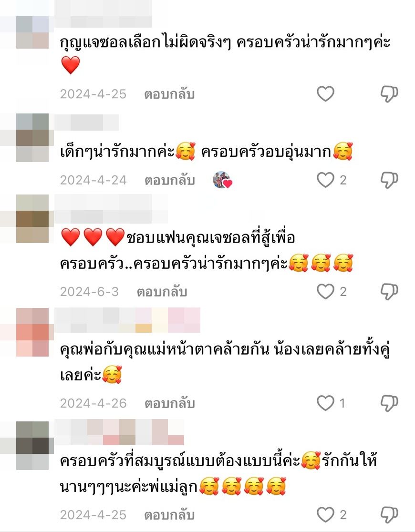Reply (ตอบกลับ) to the bottom 2024-4-25 comment
The image size is (415, 532).
click(169, 515)
